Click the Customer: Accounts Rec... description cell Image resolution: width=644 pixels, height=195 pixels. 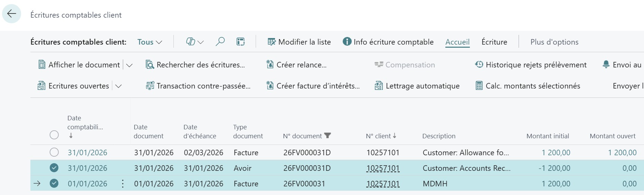[466, 168]
